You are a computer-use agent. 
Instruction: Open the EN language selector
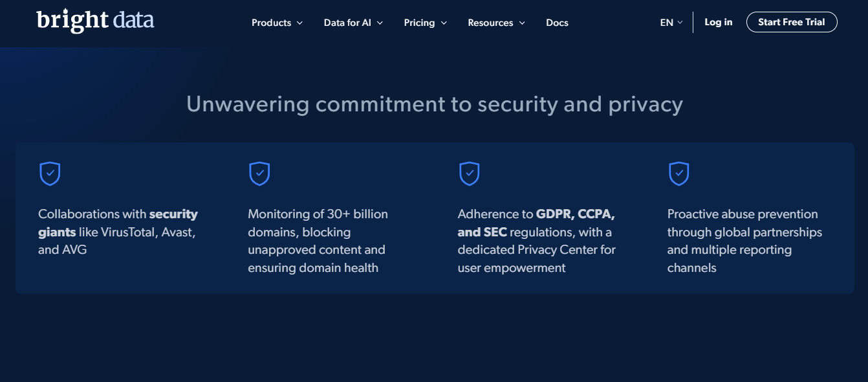(671, 23)
